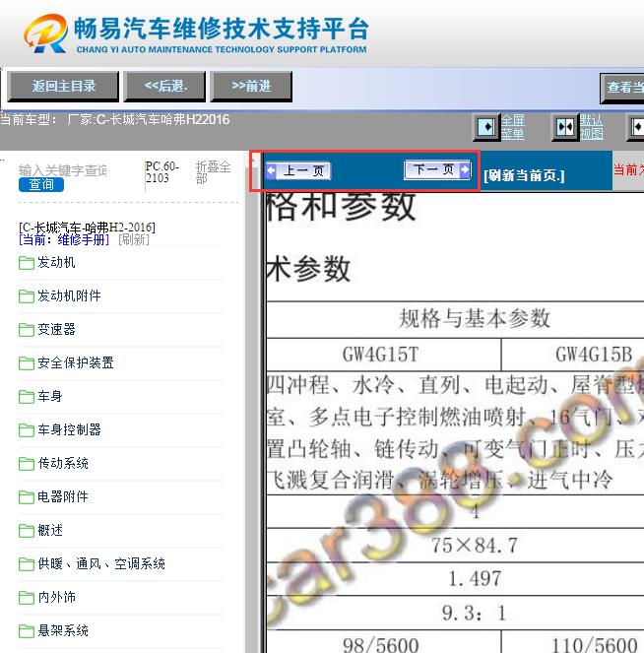The height and width of the screenshot is (653, 644).
Task: Open the 发动机附件 folder icon
Action: click(27, 296)
